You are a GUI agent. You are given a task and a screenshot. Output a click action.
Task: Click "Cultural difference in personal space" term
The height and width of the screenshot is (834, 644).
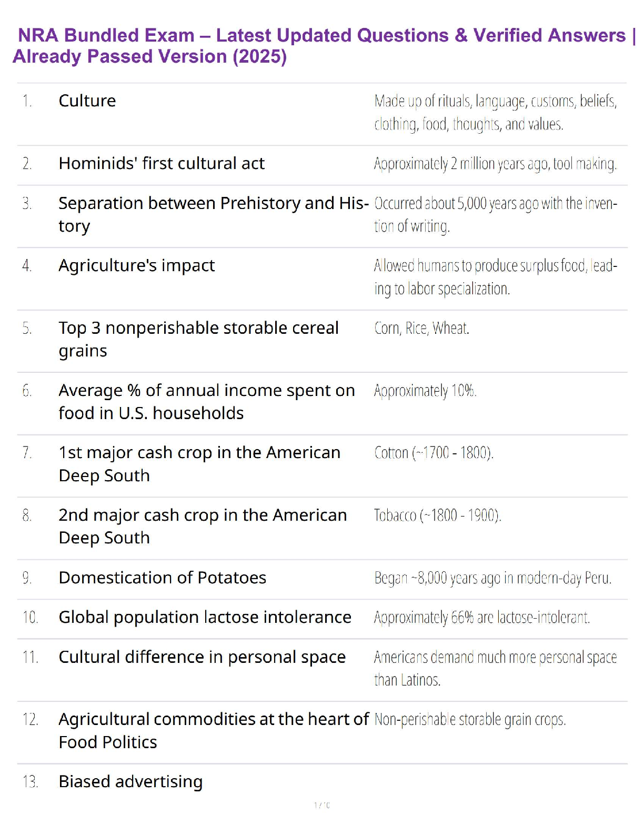(x=202, y=657)
